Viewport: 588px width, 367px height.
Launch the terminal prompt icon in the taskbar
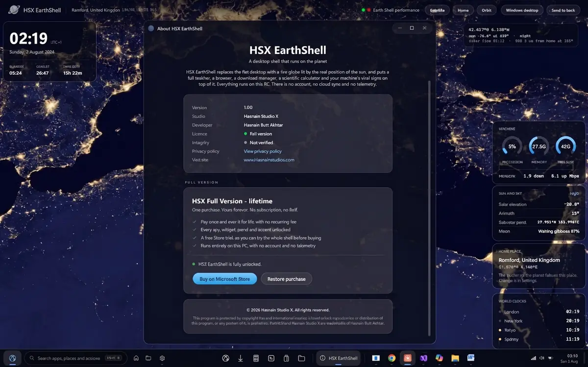271,358
